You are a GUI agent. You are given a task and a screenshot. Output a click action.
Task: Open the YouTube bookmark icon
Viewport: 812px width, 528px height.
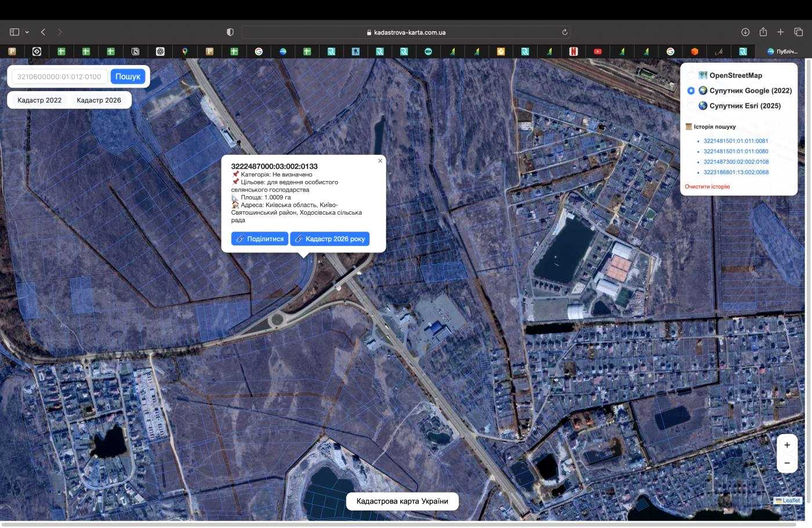(x=597, y=51)
